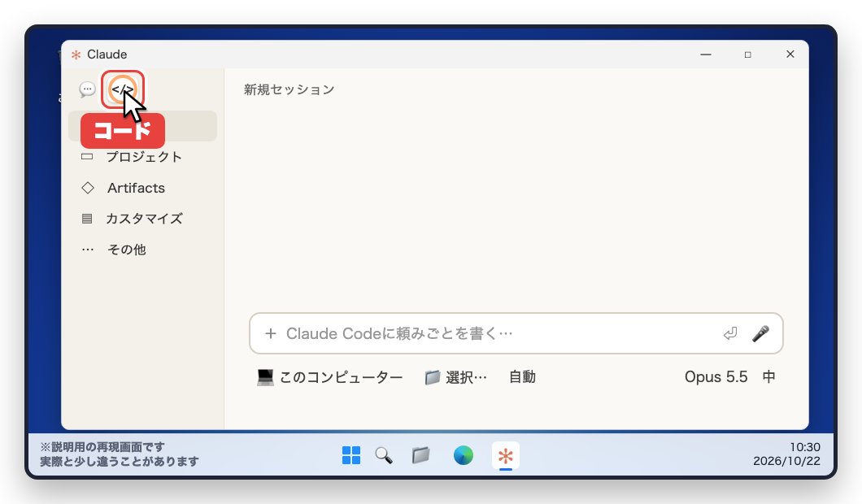Click the 新規セッション title
The image size is (862, 504).
(290, 89)
